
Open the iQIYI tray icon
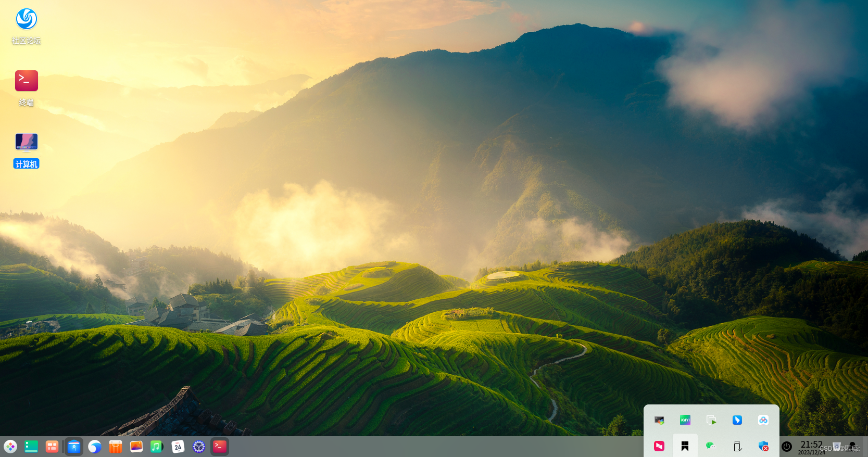click(x=685, y=420)
